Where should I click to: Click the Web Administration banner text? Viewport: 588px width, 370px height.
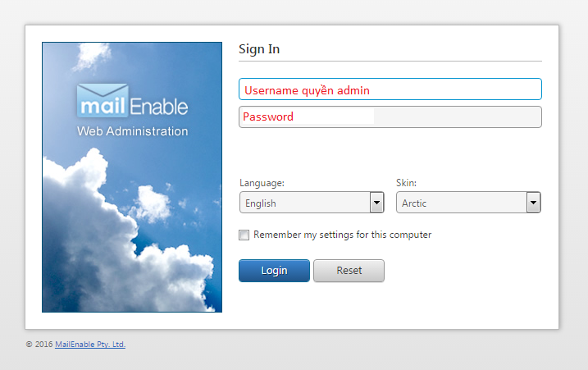tap(132, 131)
